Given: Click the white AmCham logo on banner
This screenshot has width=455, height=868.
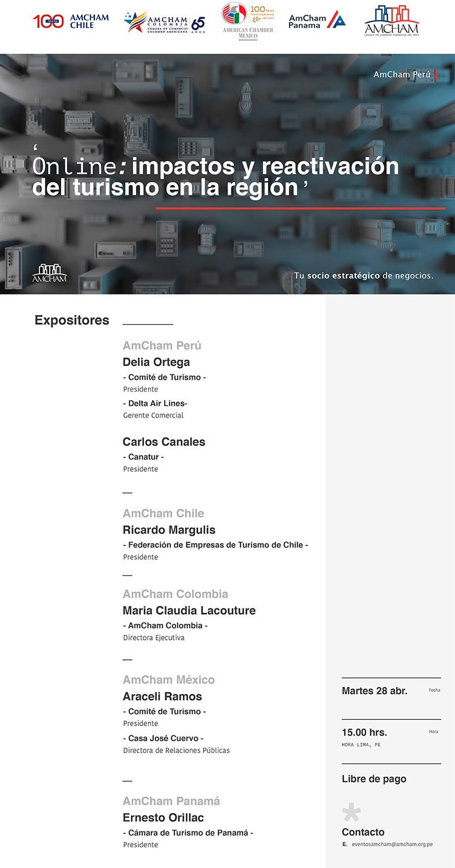Looking at the screenshot, I should pos(49,273).
